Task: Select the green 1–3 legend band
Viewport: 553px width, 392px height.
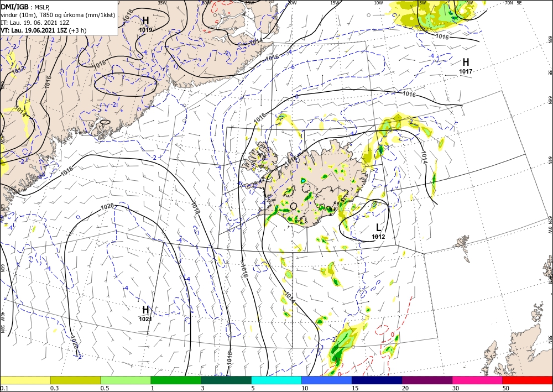Action: click(x=176, y=380)
